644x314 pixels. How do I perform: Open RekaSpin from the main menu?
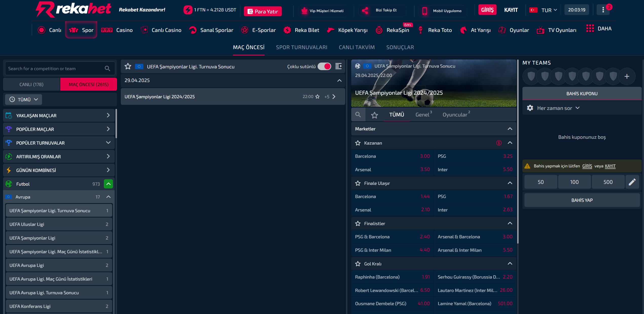pyautogui.click(x=392, y=30)
